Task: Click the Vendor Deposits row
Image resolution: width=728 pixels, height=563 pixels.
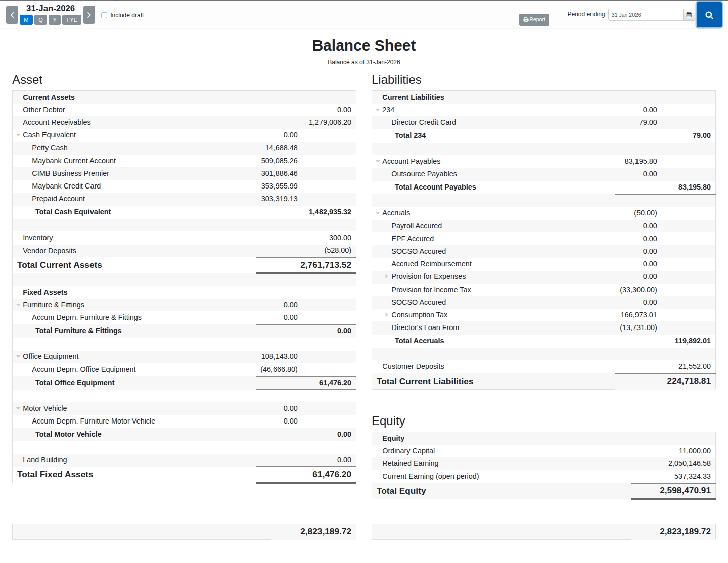Action: (184, 251)
